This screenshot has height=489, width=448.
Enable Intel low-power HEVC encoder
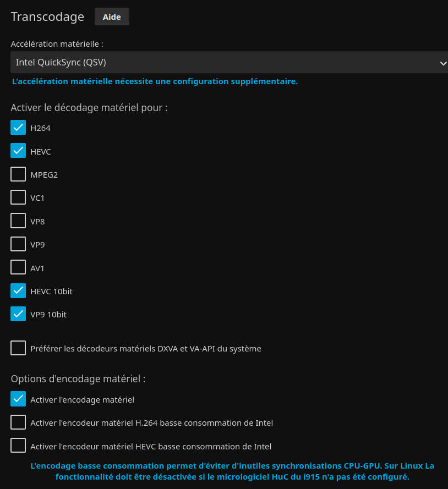click(x=18, y=446)
